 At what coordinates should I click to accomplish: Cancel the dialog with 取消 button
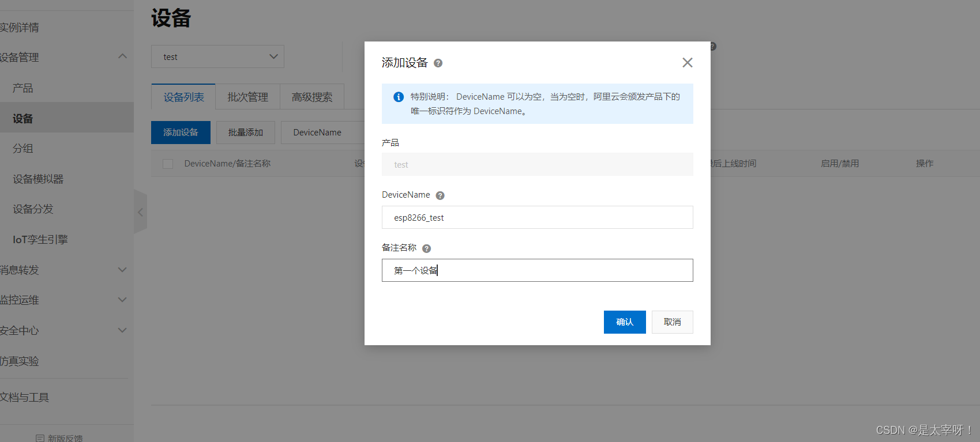(672, 322)
